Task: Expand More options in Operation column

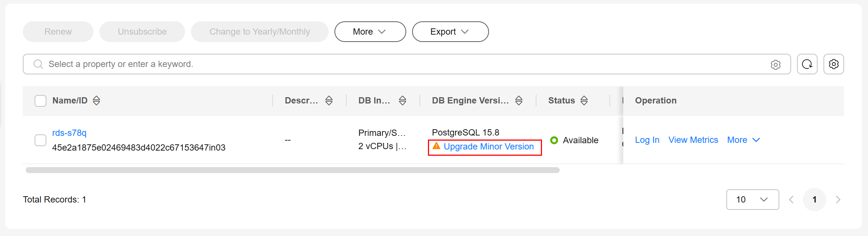Action: click(x=743, y=140)
